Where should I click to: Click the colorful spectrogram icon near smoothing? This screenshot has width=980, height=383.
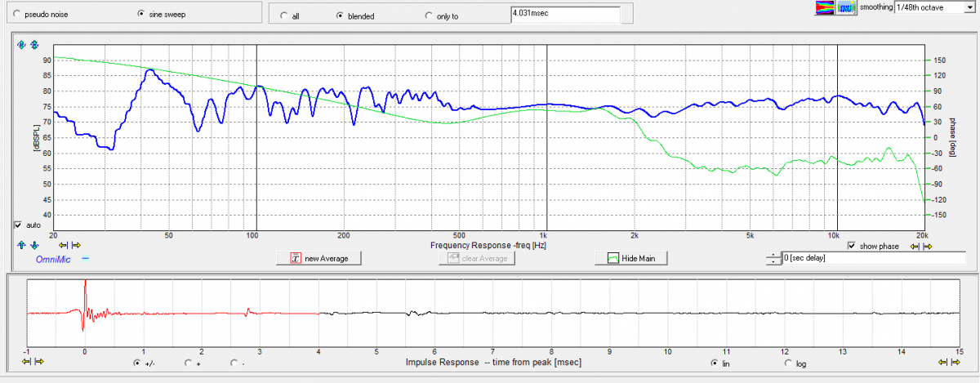coord(825,8)
